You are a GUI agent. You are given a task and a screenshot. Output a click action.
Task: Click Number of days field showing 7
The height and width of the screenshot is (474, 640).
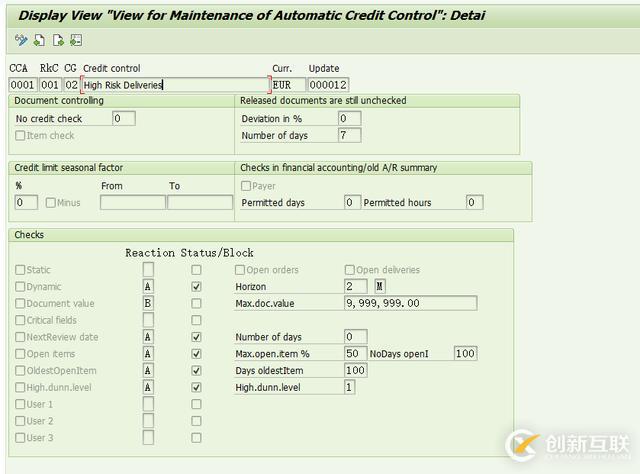(350, 135)
